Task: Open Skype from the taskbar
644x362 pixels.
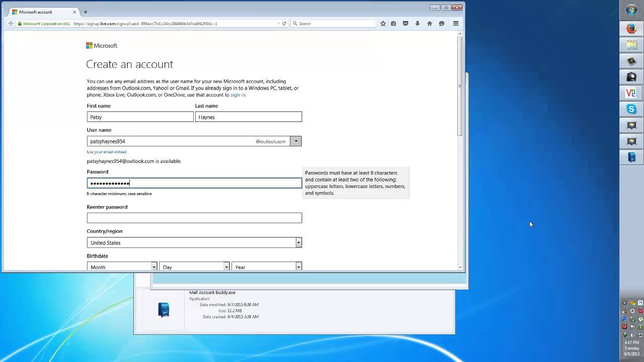Action: [x=631, y=109]
